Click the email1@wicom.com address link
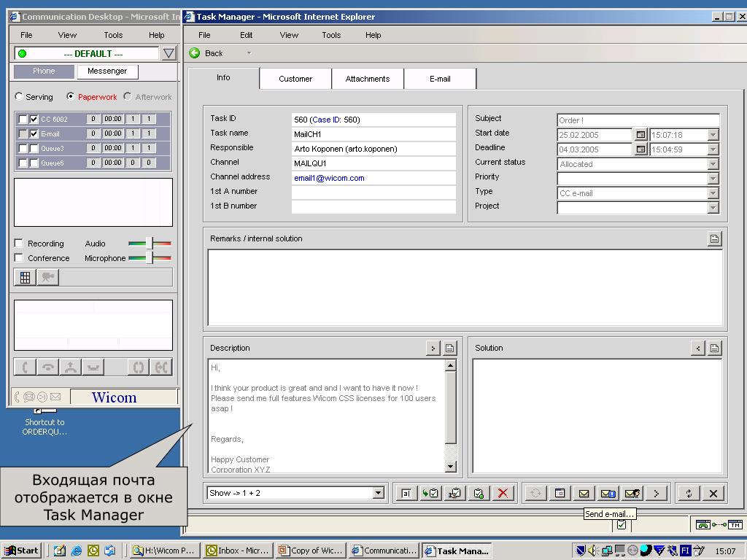This screenshot has height=560, width=747. [329, 178]
